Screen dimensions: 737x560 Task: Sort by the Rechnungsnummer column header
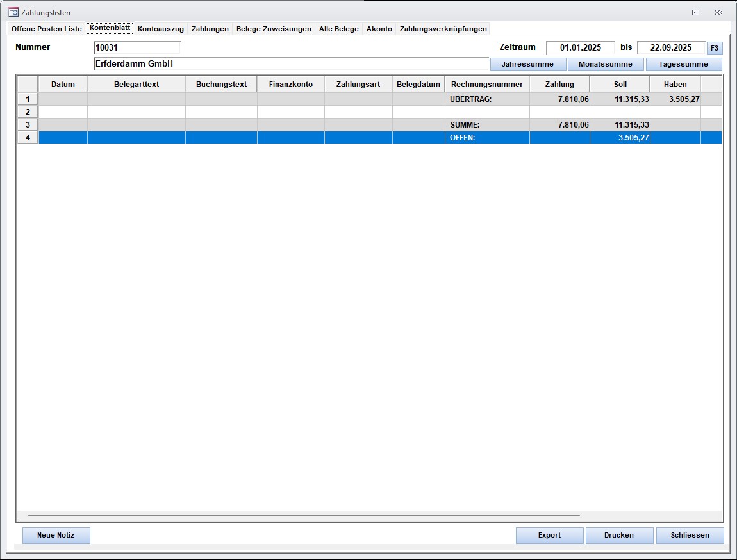(486, 85)
